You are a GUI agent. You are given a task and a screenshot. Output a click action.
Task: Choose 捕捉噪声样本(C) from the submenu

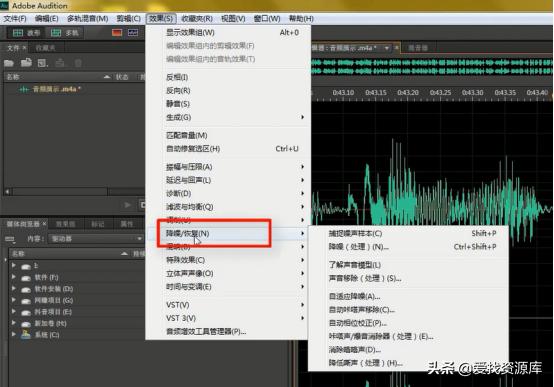[355, 233]
